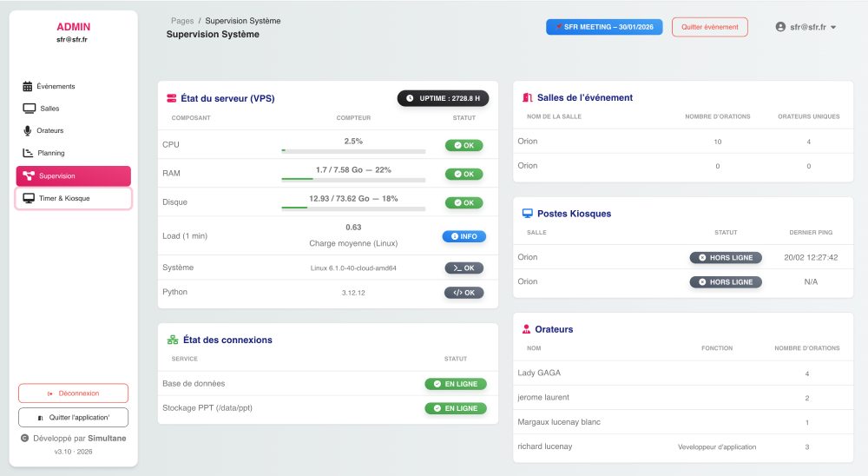Click the cross icon in first HORS LIGNE badge
Image resolution: width=868 pixels, height=476 pixels.
(x=702, y=258)
